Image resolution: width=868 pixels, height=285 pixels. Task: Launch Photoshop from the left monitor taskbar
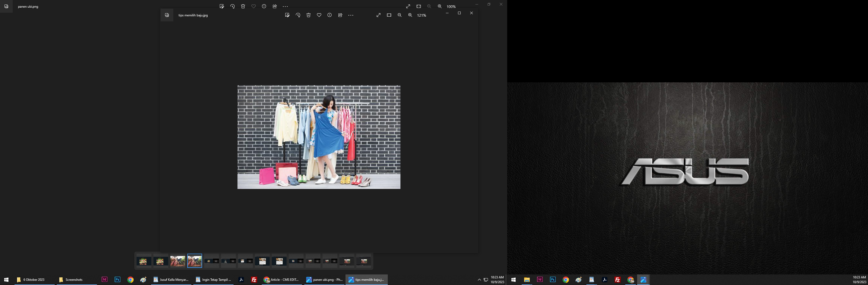tap(117, 280)
